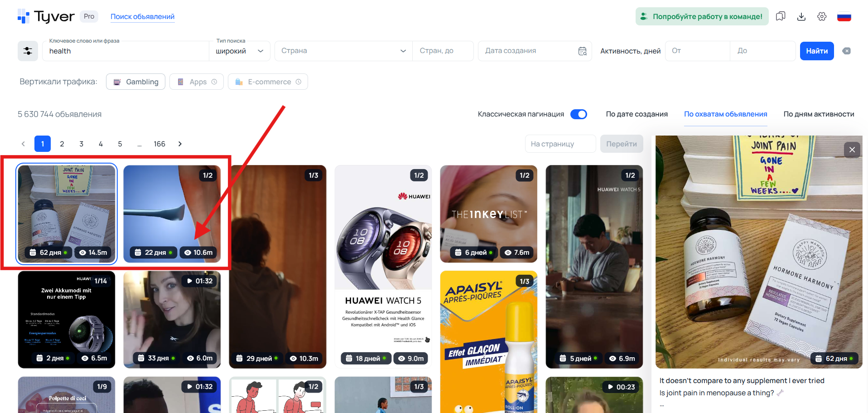
Task: Select the Gambling traffic vertical
Action: [135, 82]
